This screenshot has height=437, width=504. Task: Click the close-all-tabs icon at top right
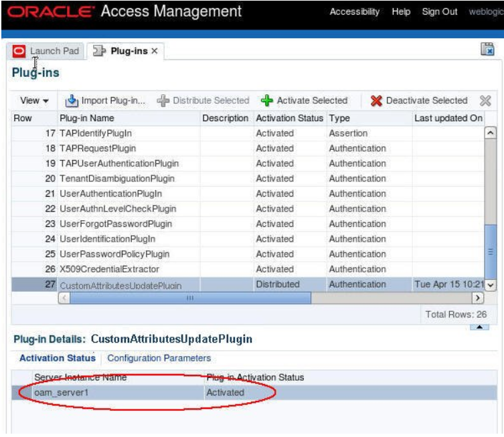[x=487, y=49]
